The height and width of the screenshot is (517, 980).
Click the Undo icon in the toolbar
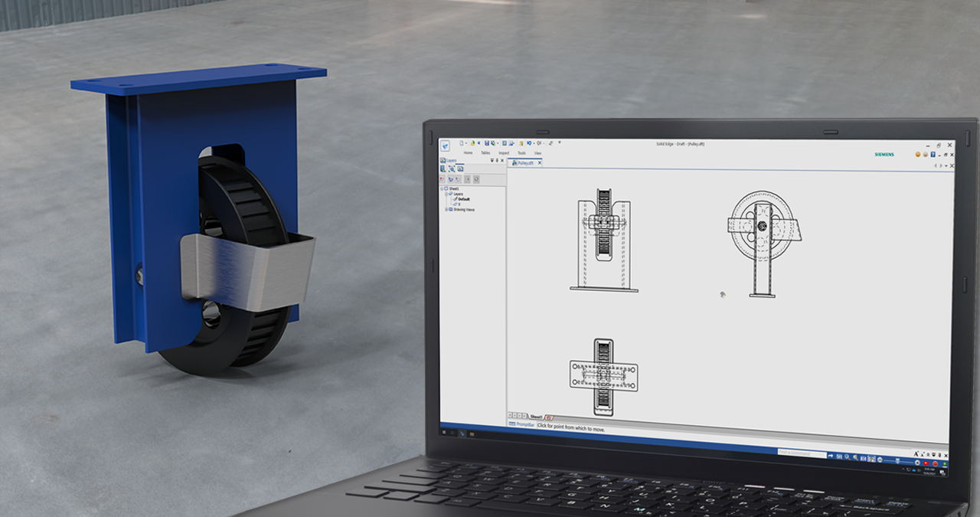[x=529, y=143]
